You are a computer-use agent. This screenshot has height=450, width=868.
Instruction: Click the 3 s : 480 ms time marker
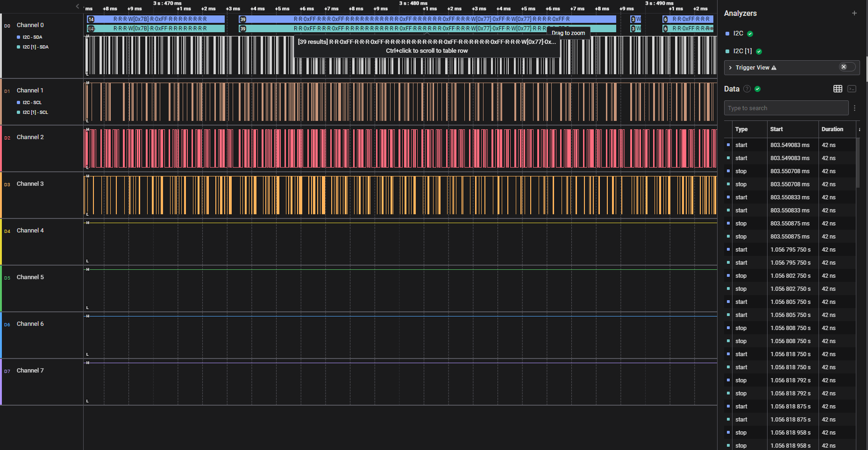(413, 3)
